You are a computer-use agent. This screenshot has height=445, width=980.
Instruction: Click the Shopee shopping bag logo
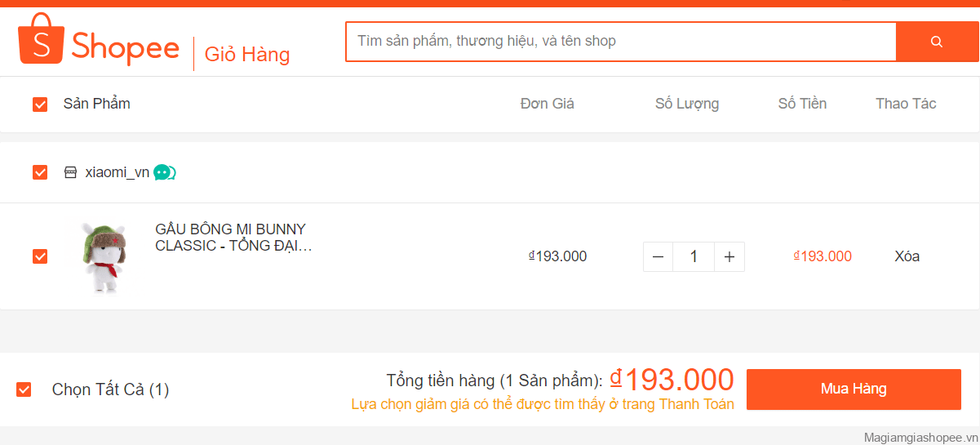point(41,38)
